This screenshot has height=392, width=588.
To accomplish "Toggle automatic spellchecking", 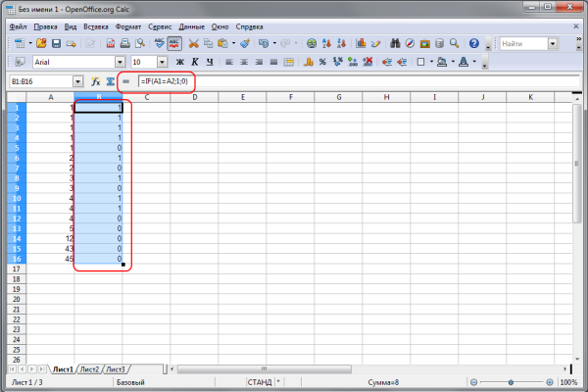I will point(174,43).
